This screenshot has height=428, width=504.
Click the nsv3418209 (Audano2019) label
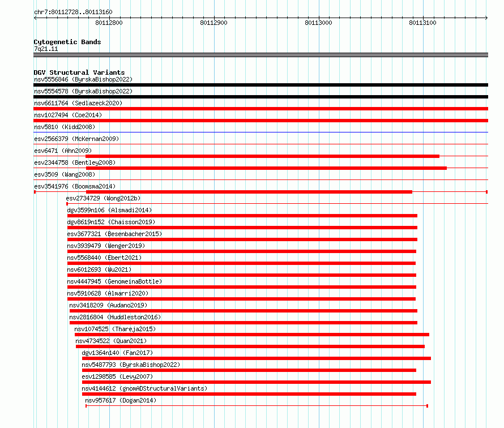tap(108, 305)
